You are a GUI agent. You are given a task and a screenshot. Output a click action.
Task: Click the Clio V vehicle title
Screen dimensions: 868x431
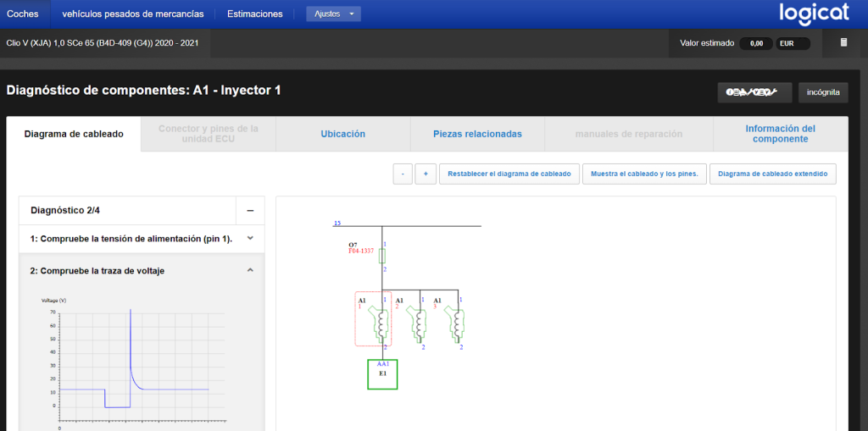pos(102,42)
